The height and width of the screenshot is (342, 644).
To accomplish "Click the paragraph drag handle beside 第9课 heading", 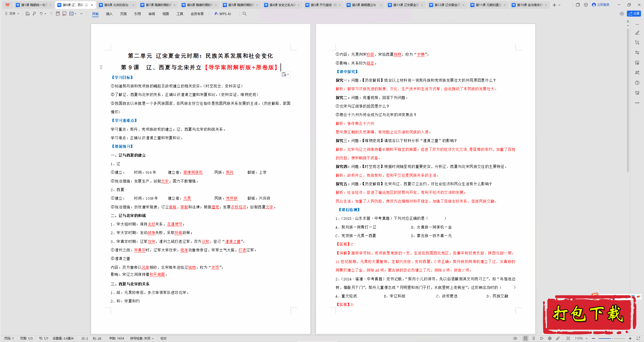I will pyautogui.click(x=101, y=67).
